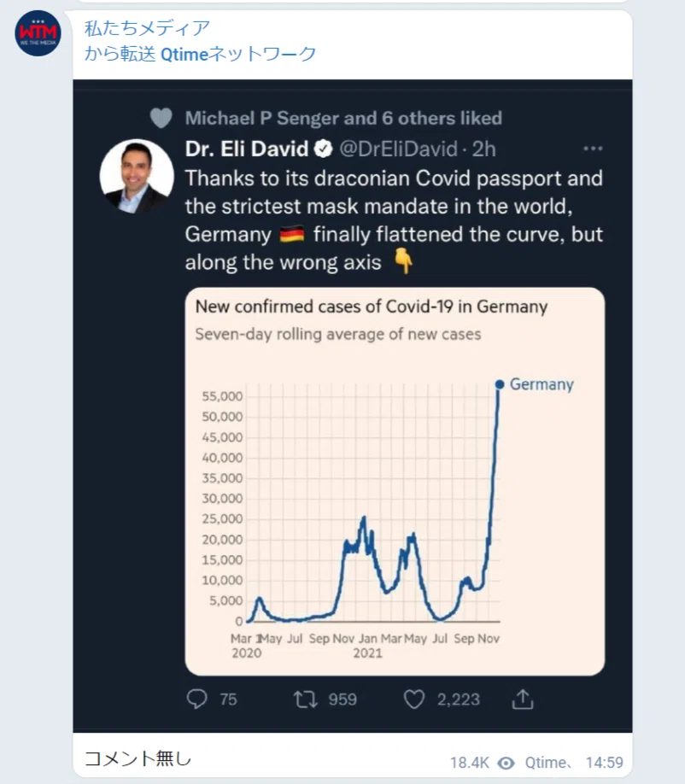Screen dimensions: 685x784
Task: Open the Qtimeネットワーク forwarded source link
Action: [x=238, y=54]
